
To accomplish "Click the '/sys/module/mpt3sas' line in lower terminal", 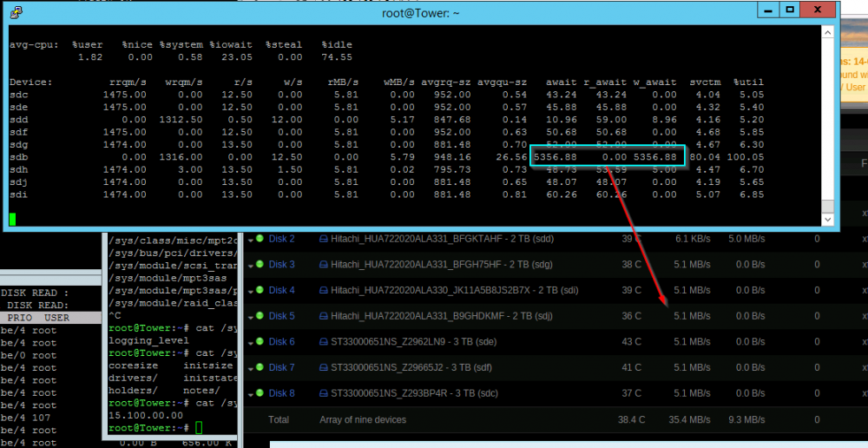I will pos(168,278).
